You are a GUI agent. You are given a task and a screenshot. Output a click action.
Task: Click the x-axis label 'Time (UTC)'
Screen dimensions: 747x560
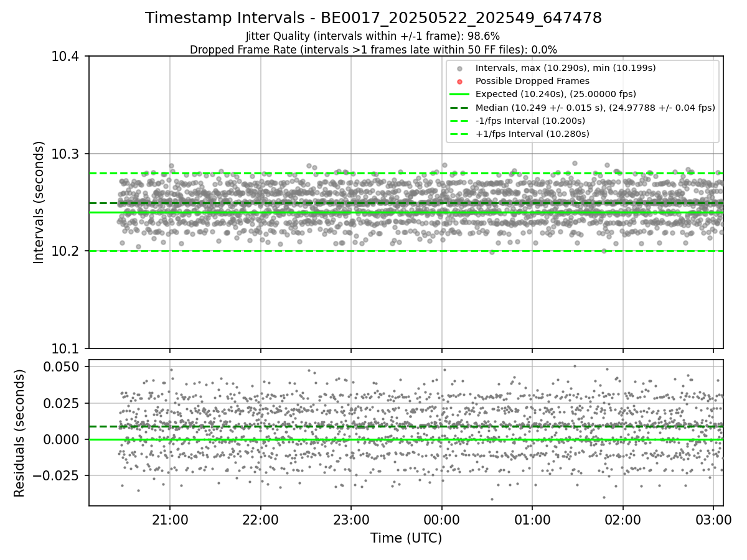[x=406, y=538]
